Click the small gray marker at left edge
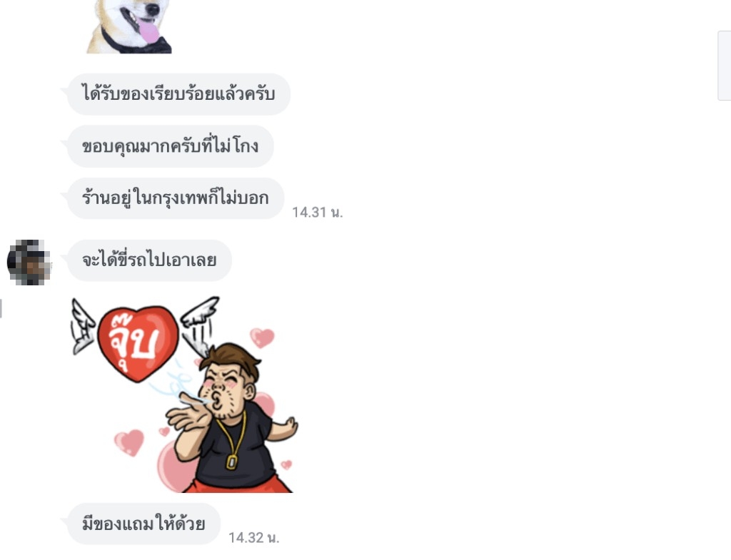 pos(1,309)
